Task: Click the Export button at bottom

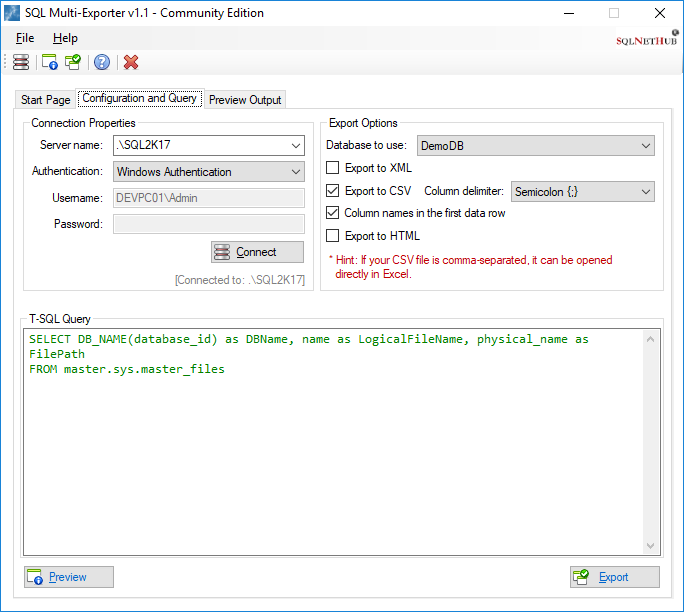Action: tap(615, 577)
